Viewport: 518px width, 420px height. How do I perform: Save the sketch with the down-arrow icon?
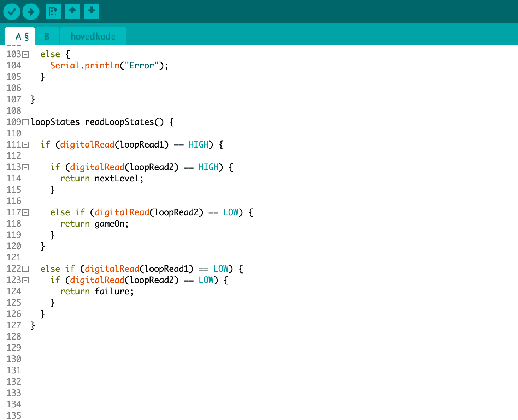click(x=92, y=12)
